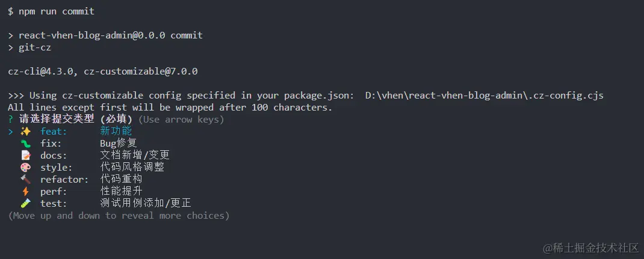Click the sparkles emoji beside feat
This screenshot has height=259, width=644.
(x=25, y=132)
